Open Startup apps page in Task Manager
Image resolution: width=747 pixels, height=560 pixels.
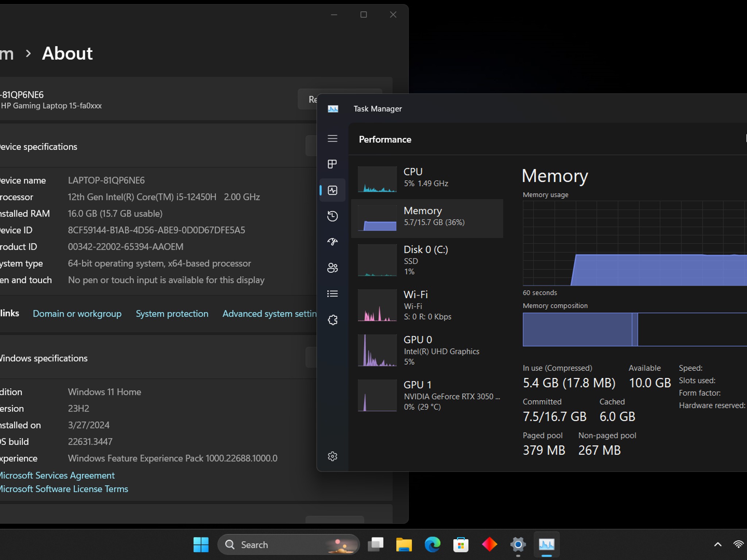332,242
